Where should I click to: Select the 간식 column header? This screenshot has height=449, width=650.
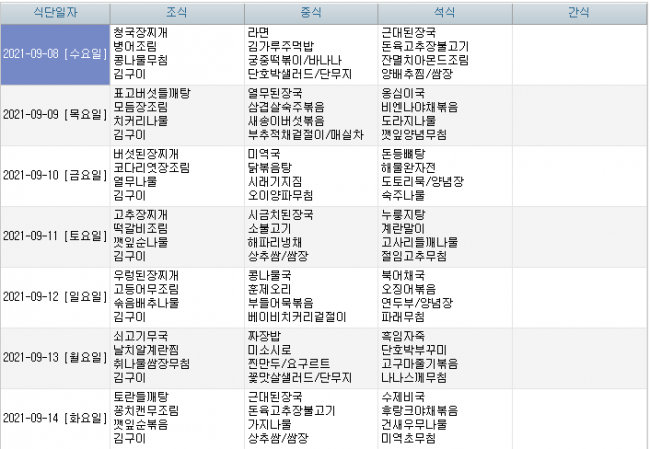pyautogui.click(x=580, y=13)
